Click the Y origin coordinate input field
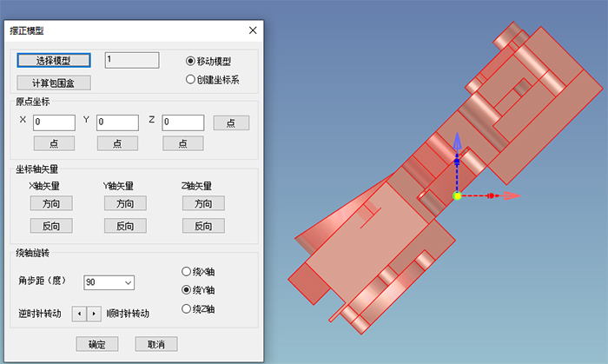 [118, 122]
